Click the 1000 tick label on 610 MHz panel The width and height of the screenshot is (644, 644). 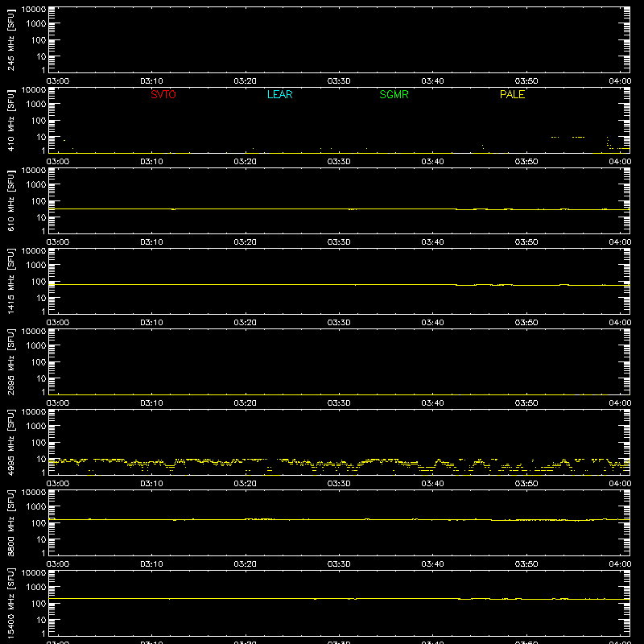click(x=36, y=185)
